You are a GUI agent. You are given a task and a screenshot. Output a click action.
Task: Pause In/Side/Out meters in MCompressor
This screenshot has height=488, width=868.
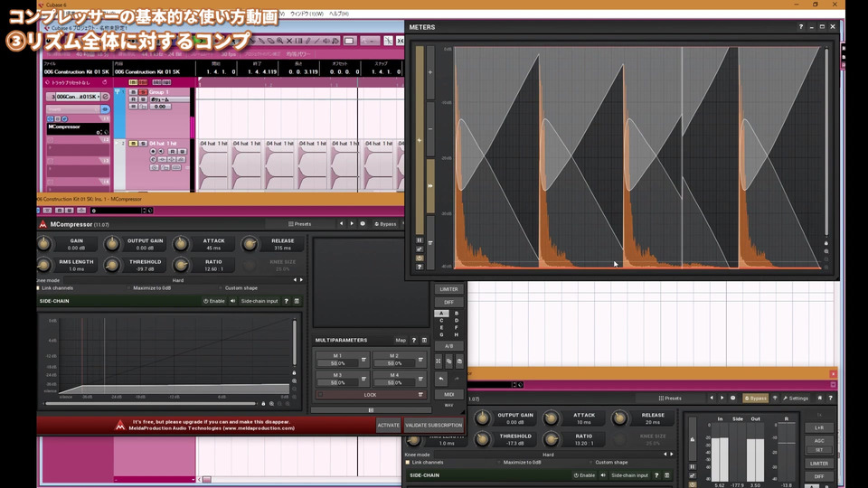[693, 466]
